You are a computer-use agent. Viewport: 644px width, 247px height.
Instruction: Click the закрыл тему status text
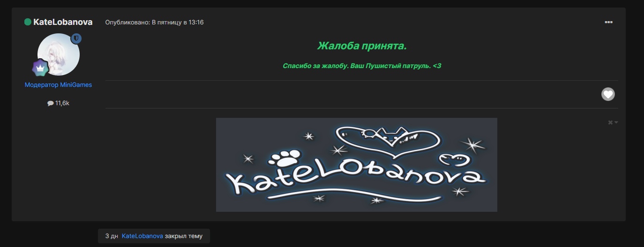pyautogui.click(x=184, y=236)
